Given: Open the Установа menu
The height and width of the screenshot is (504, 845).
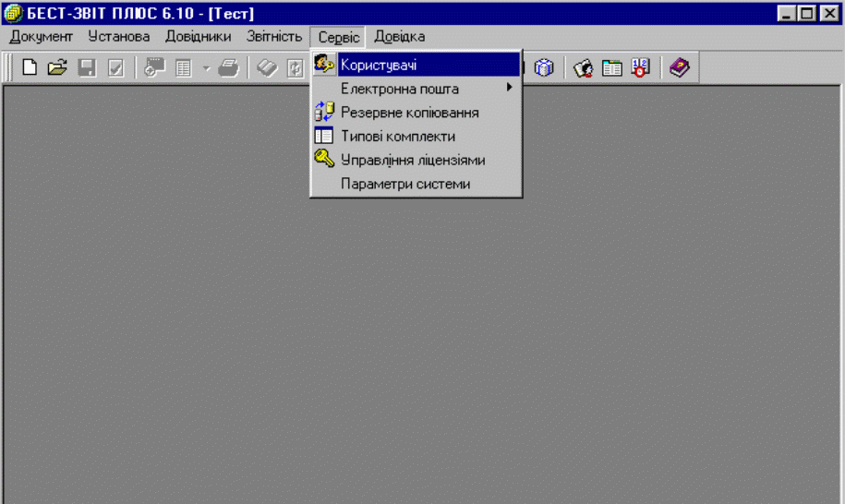Looking at the screenshot, I should click(x=119, y=37).
